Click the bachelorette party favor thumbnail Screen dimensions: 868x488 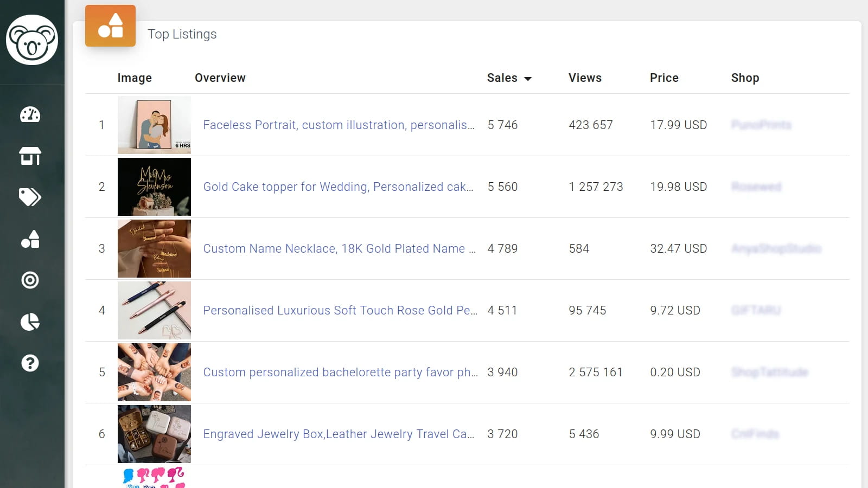154,372
